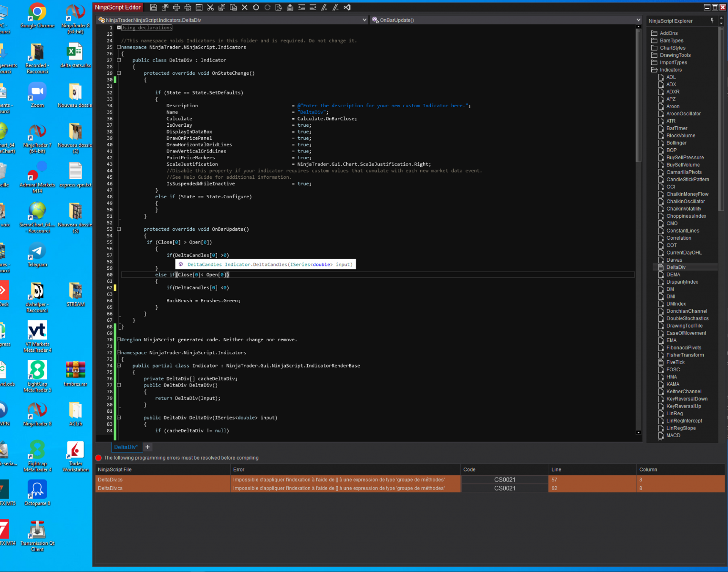Collapse the OnStateChange method code block
The image size is (728, 572).
119,73
